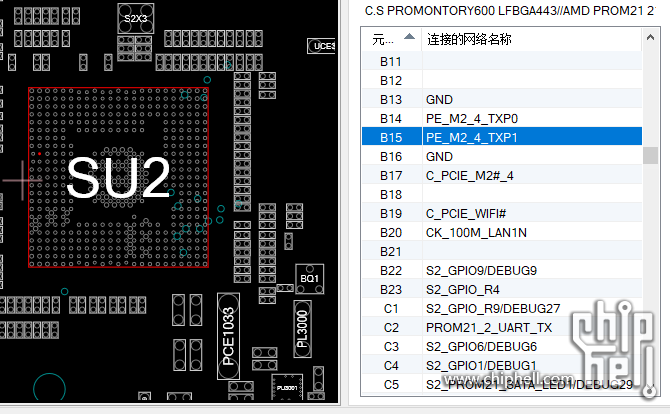
Task: Select highlighted net PE_M2_4_TXP1
Action: [x=471, y=138]
